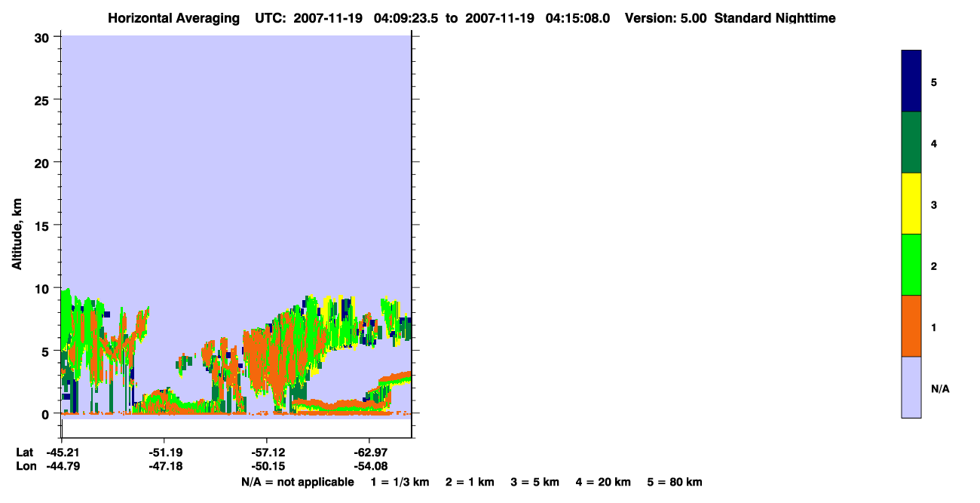Screen dimensions: 980x503
Task: Click start date '2007-11-19' after UTC
Action: [x=329, y=18]
